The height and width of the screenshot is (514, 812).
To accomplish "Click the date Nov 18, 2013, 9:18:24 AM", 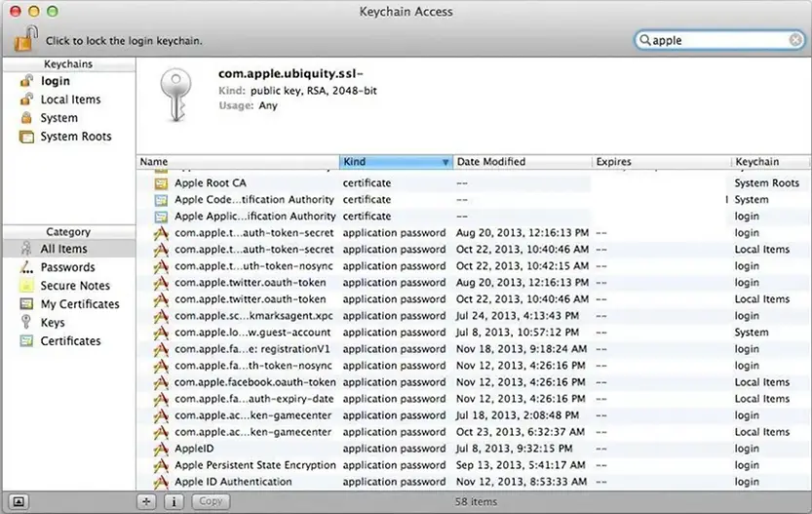I will (522, 349).
